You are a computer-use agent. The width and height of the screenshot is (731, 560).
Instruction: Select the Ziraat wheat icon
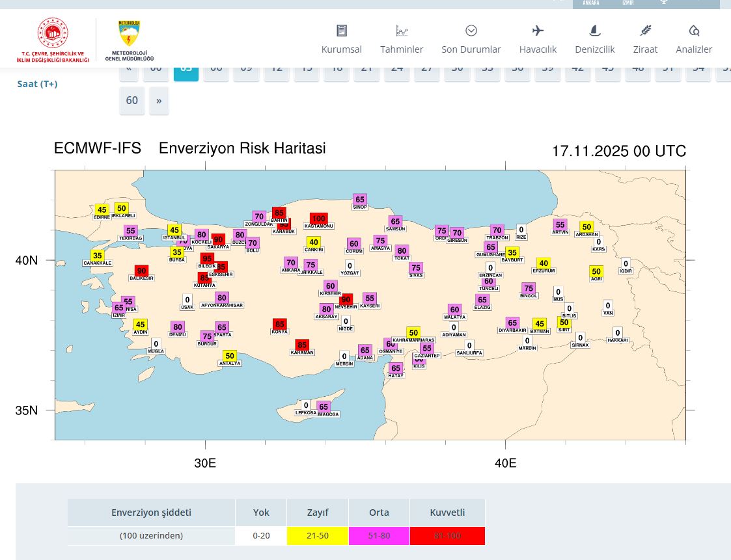(x=645, y=30)
